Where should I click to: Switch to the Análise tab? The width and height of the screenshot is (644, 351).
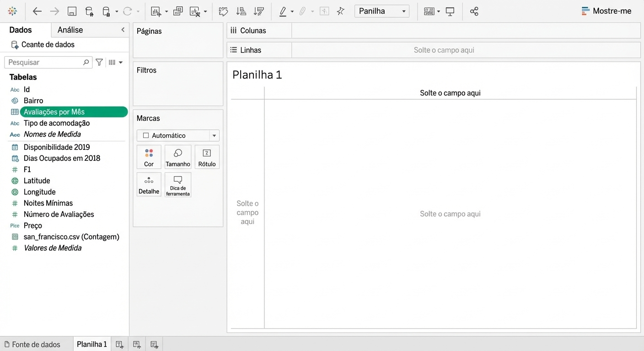coord(70,30)
